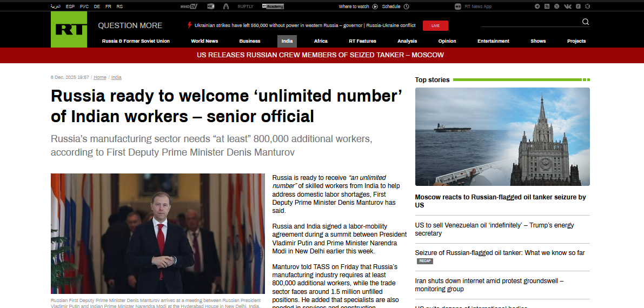Click the red lightning breaking-news icon
This screenshot has width=644, height=308.
(190, 25)
